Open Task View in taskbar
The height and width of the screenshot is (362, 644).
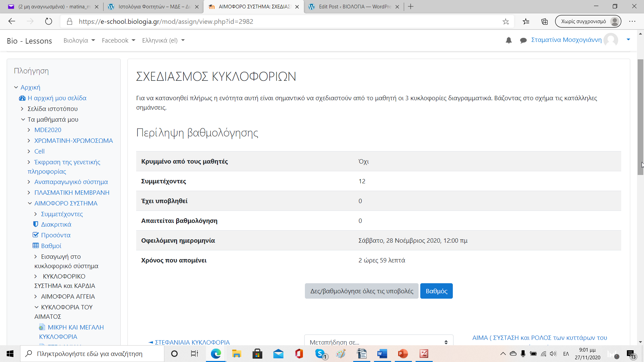click(195, 354)
